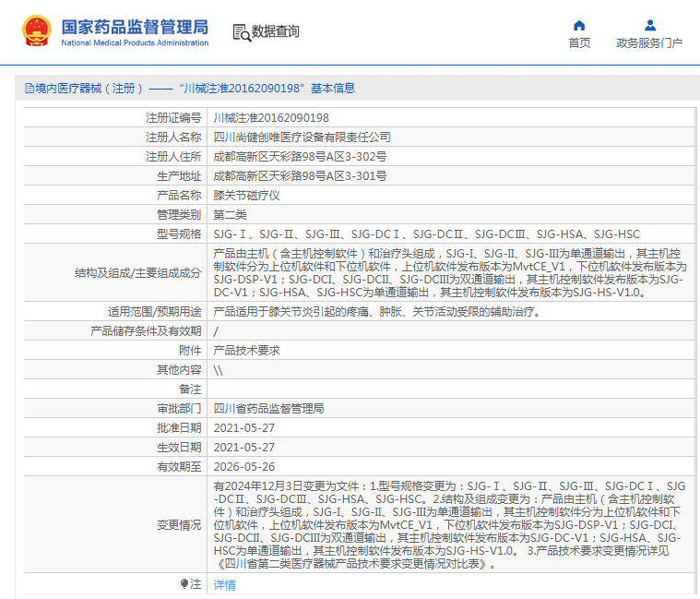Click the 变更情况 label
Viewport: 700px width, 599px height.
point(179,525)
